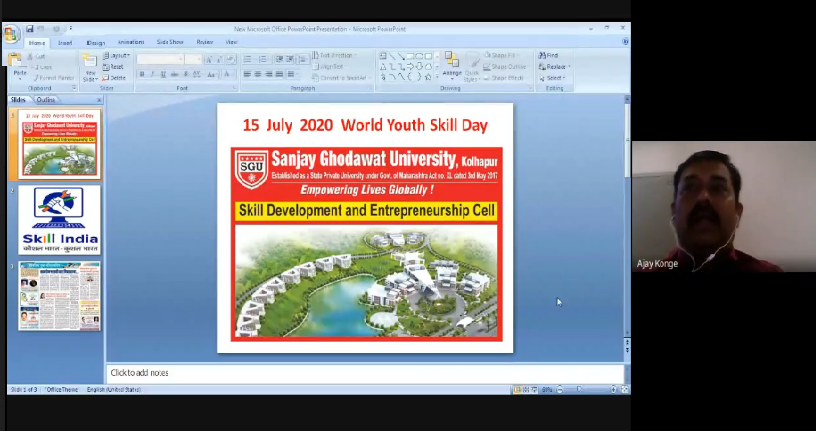Toggle Underline formatting
The width and height of the screenshot is (820, 432).
pyautogui.click(x=164, y=75)
